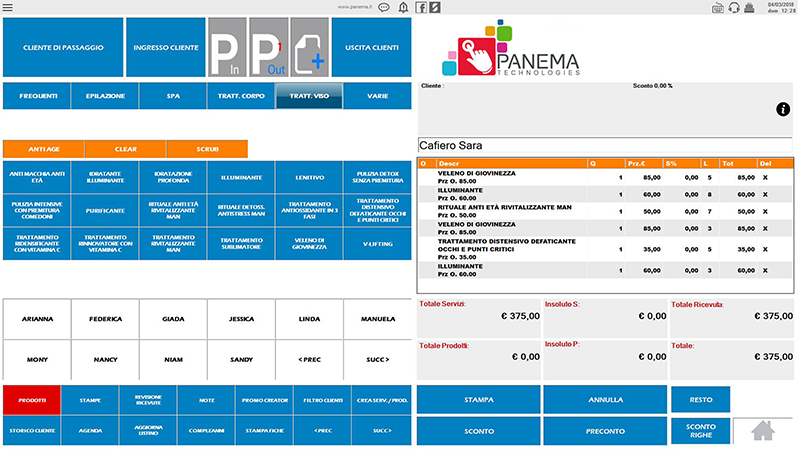Click the new document plus icon
Image resolution: width=800 pixels, height=450 pixels.
[x=308, y=47]
